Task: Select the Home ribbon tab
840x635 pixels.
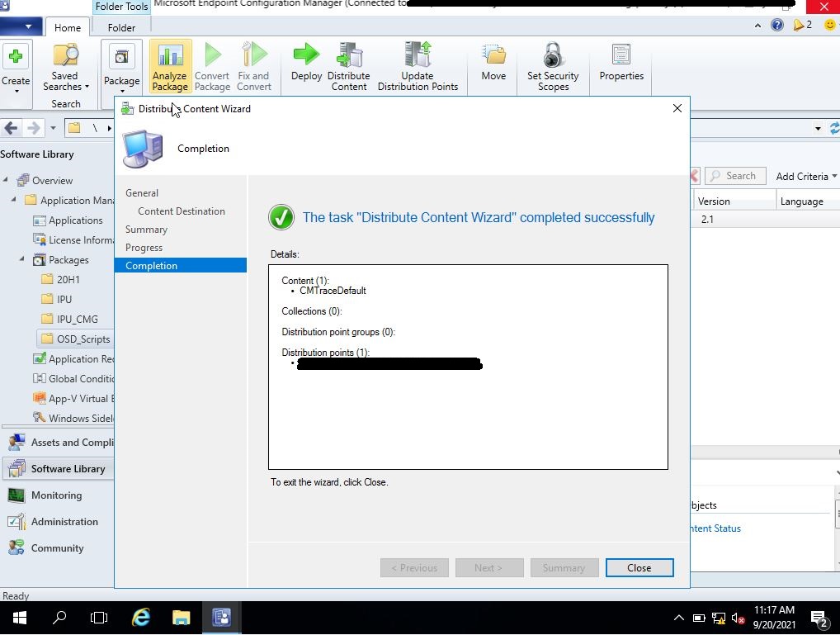Action: click(67, 27)
